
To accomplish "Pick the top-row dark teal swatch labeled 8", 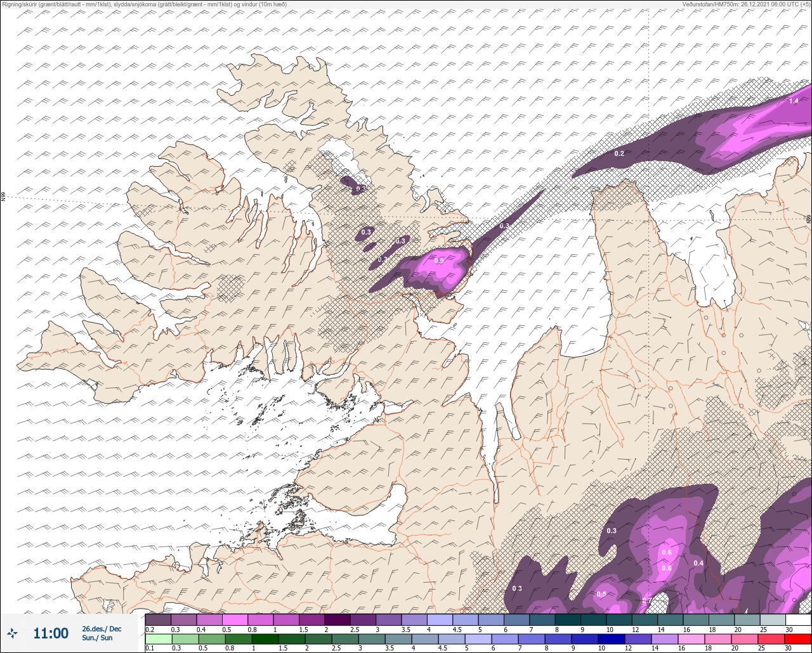I will point(568,619).
